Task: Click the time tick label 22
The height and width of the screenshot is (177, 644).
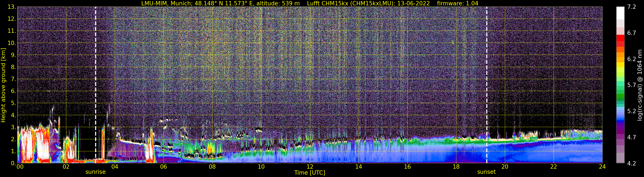Action: pyautogui.click(x=554, y=167)
